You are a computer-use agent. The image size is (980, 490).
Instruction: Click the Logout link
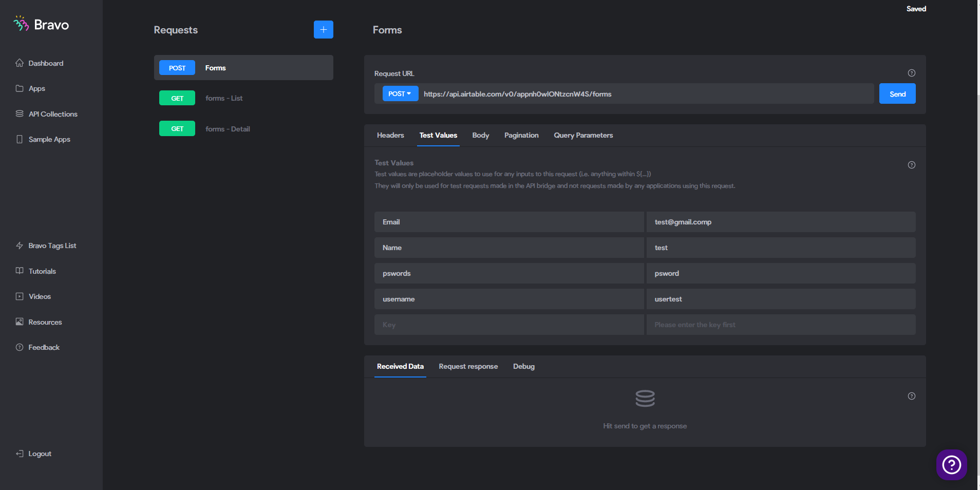pyautogui.click(x=40, y=454)
